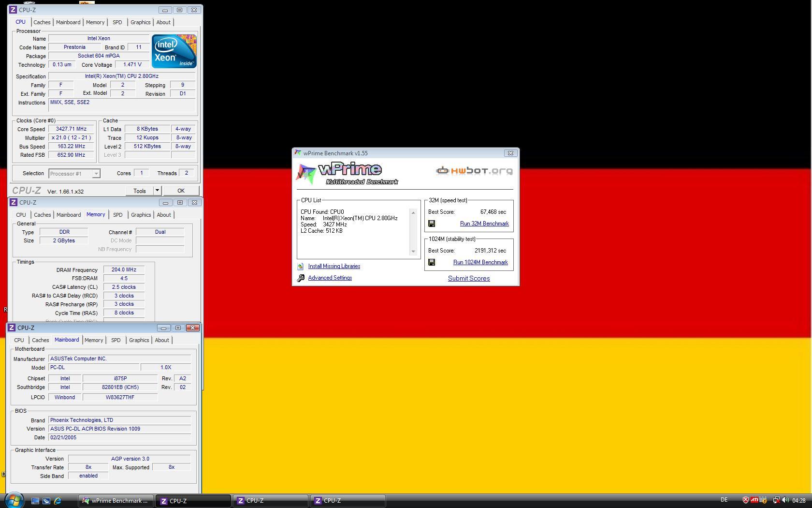This screenshot has width=812, height=508.
Task: Click Submit Scores link
Action: 469,278
